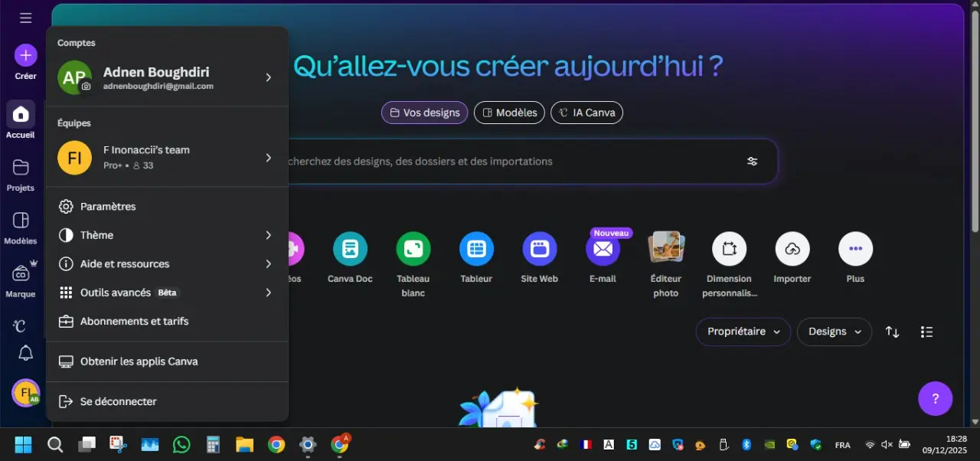
Task: Select Obtenir les applis Canva
Action: [167, 361]
